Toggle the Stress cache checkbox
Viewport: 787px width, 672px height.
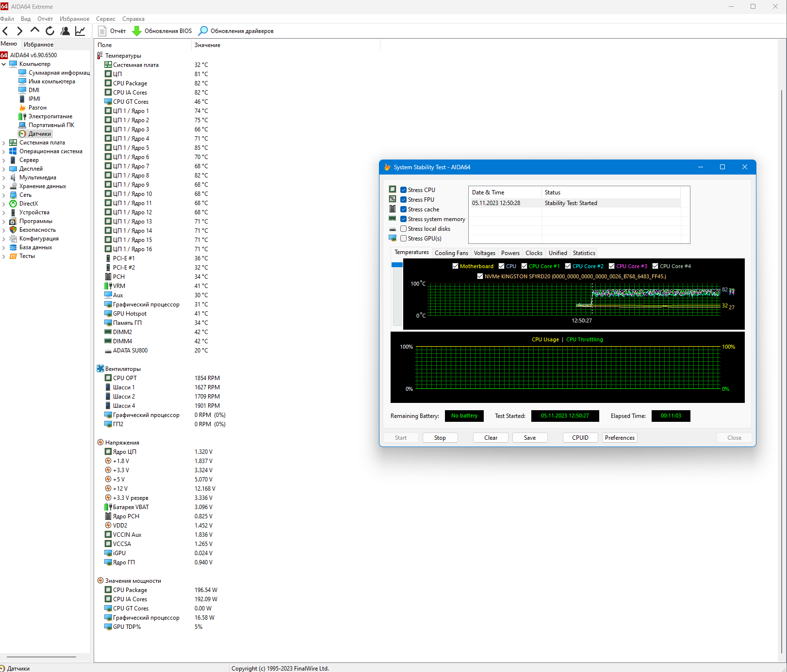pyautogui.click(x=403, y=209)
